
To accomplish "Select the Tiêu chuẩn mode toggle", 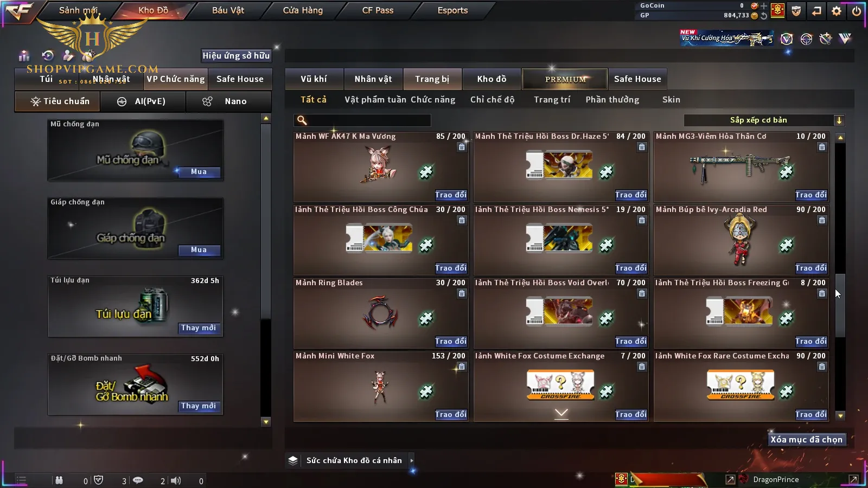I will click(57, 101).
